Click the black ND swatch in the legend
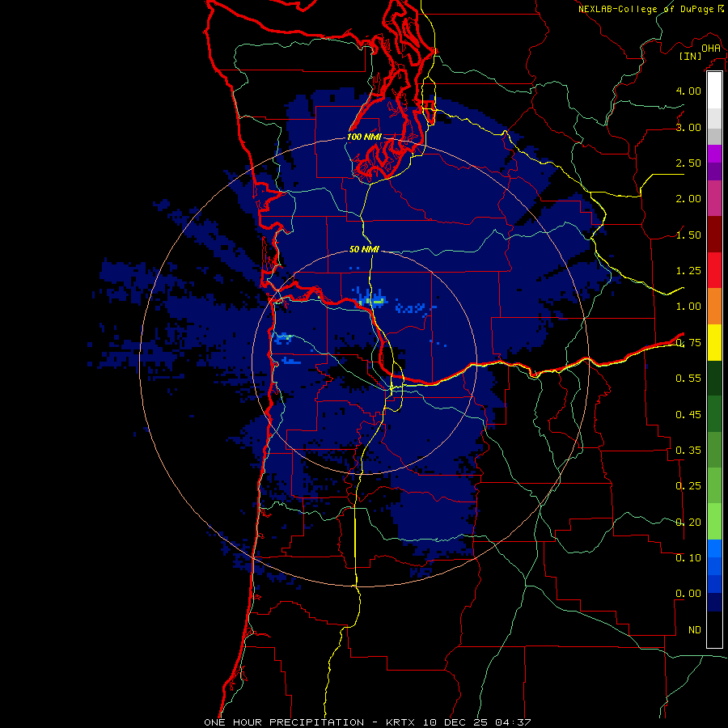The image size is (728, 728). click(714, 629)
